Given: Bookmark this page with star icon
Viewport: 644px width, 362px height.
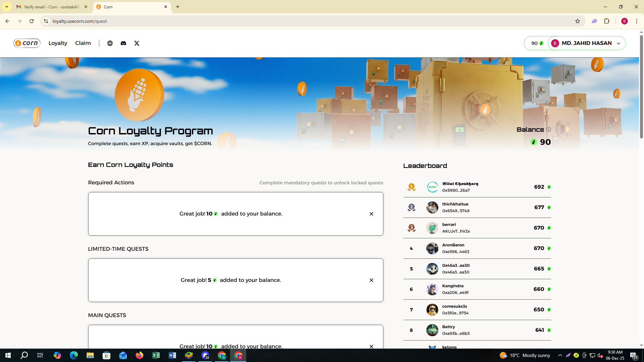Looking at the screenshot, I should click(578, 21).
